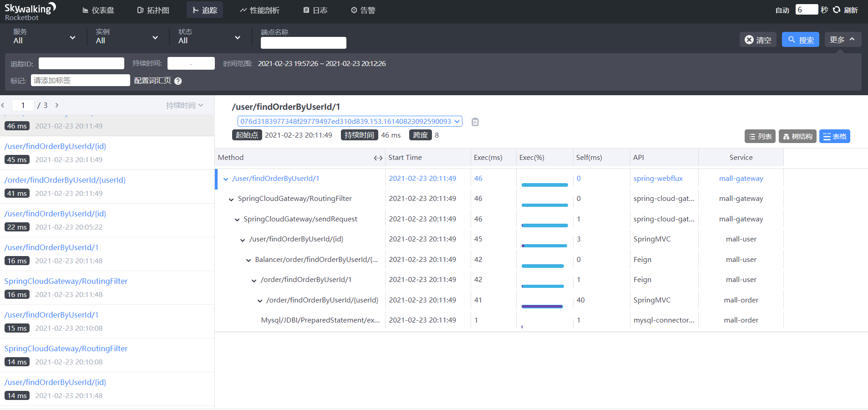Switch to 树结构 tree view
Viewport: 868px width, 410px height.
click(x=797, y=136)
